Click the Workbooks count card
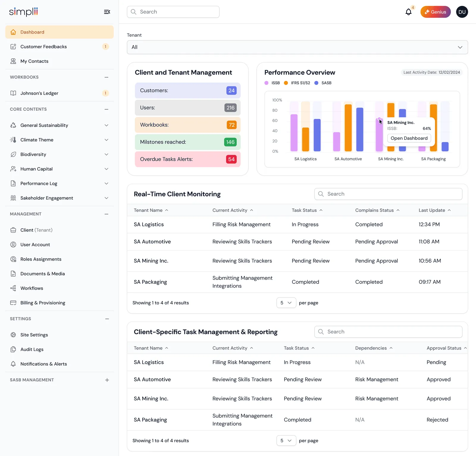 click(x=188, y=125)
